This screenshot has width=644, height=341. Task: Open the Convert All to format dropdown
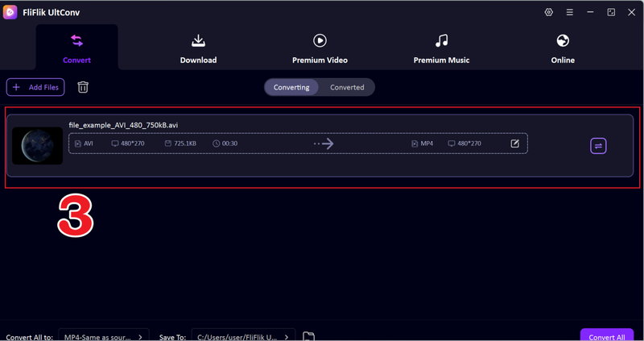pos(104,336)
